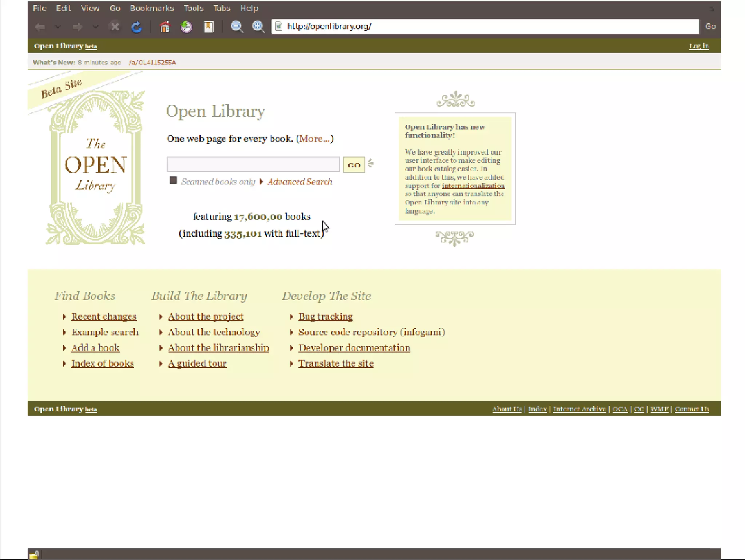Click the Back arrow icon
745x560 pixels.
40,27
